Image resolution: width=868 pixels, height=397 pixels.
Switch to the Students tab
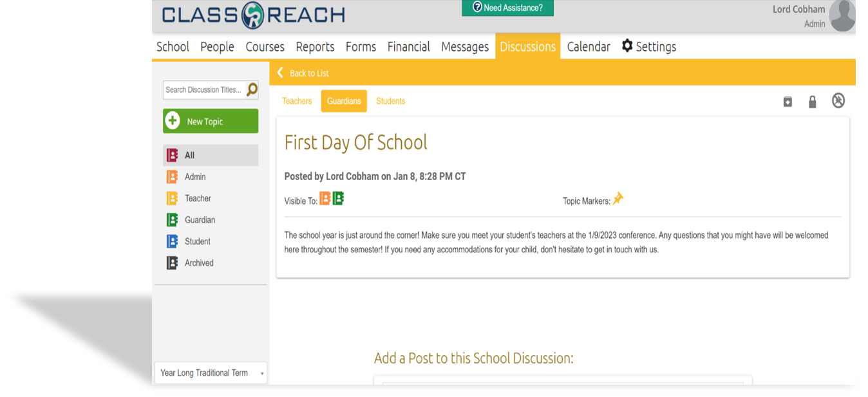pos(391,101)
